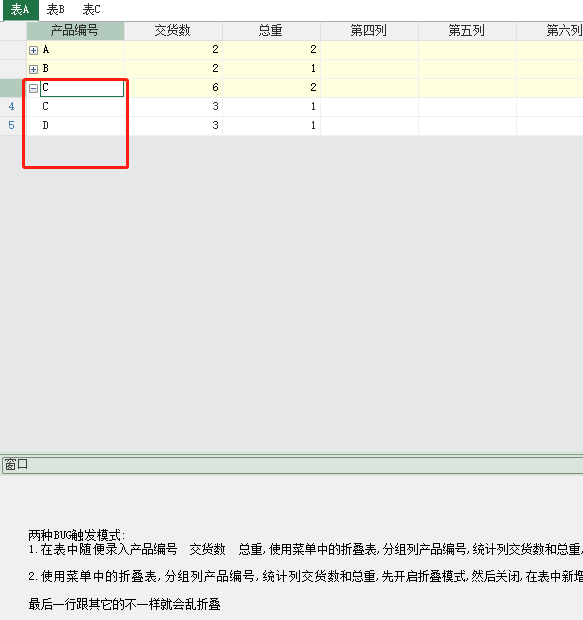Viewport: 583px width, 620px height.
Task: Select 总重 cell in group B row
Action: click(271, 69)
